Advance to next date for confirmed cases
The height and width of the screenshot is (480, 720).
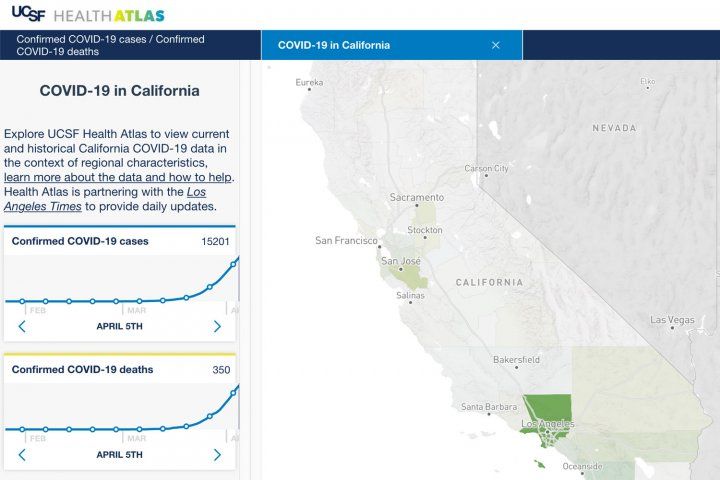pos(217,326)
